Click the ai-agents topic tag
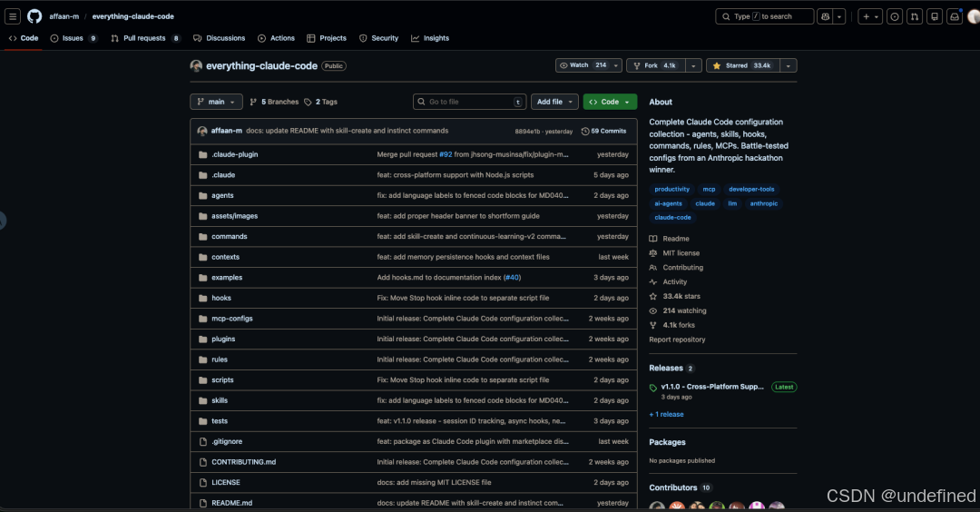 tap(668, 203)
